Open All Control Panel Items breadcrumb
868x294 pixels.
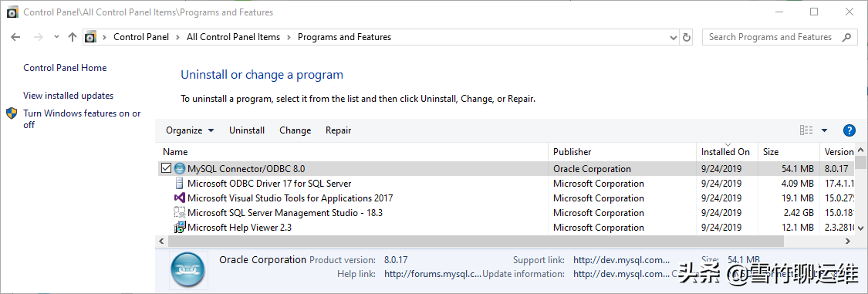pos(233,37)
